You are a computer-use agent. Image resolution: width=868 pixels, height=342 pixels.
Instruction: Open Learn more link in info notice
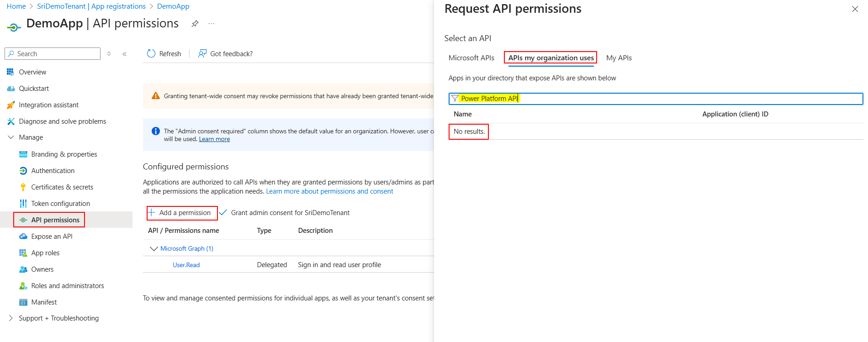coord(214,139)
